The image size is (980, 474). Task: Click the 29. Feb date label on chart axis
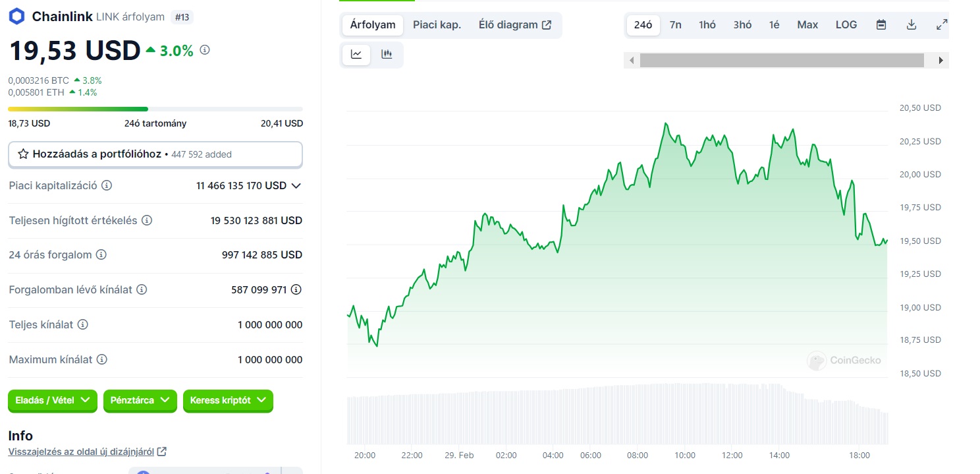pos(458,455)
